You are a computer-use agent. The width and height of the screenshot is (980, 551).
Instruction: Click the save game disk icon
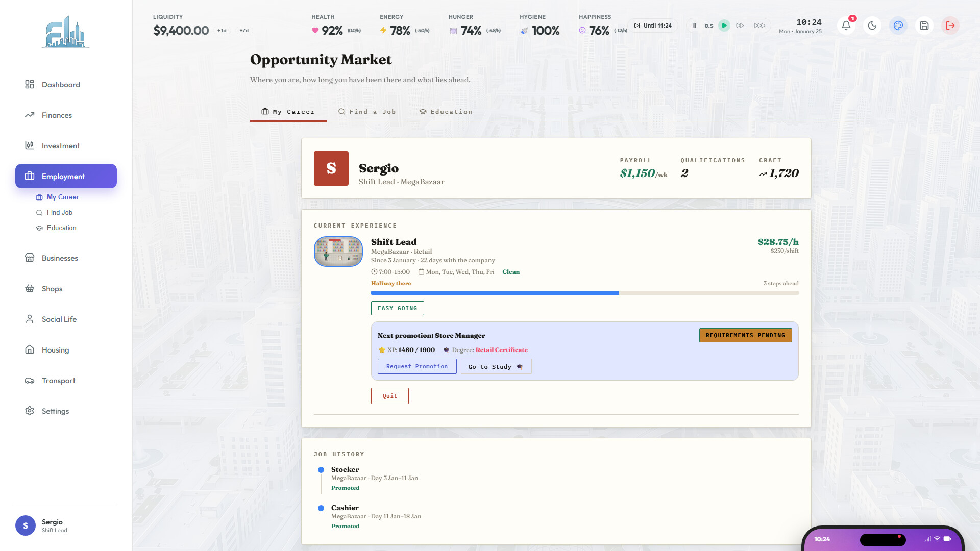point(924,26)
